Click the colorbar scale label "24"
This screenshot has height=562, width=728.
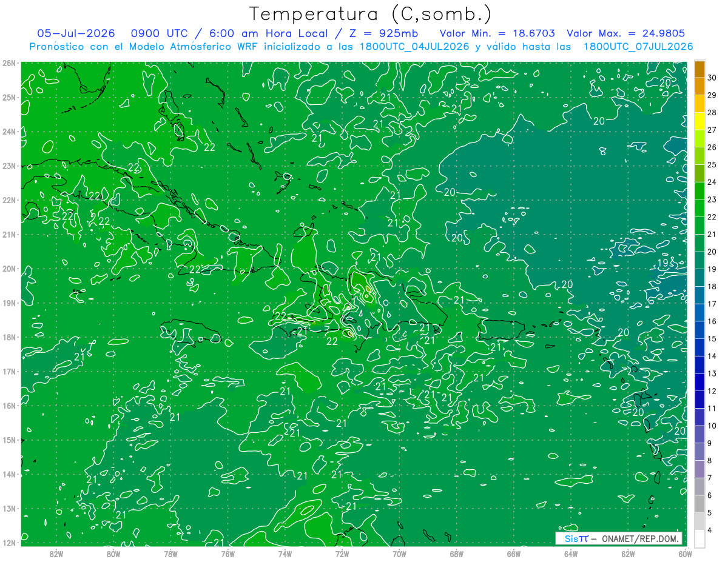pyautogui.click(x=712, y=182)
